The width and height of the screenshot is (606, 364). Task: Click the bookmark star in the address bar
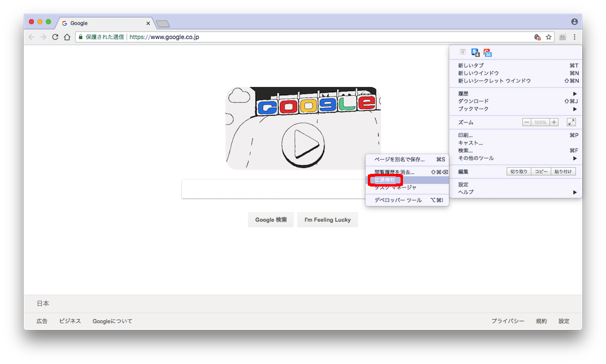click(x=548, y=36)
